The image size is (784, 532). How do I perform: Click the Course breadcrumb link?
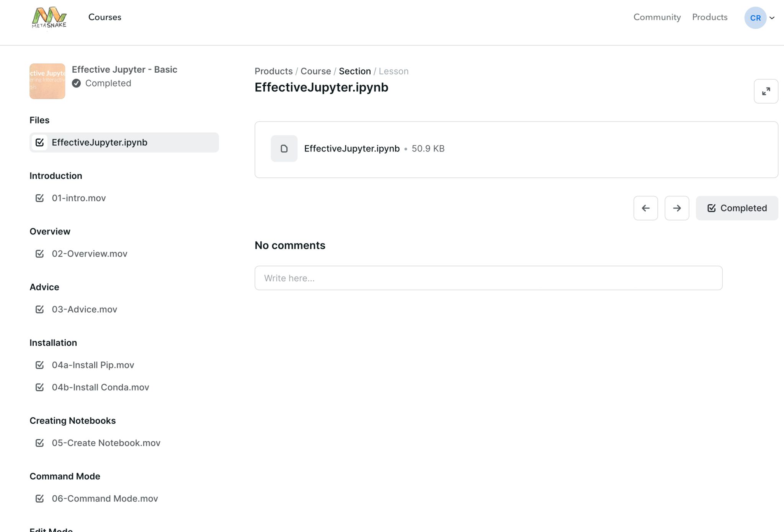click(315, 71)
